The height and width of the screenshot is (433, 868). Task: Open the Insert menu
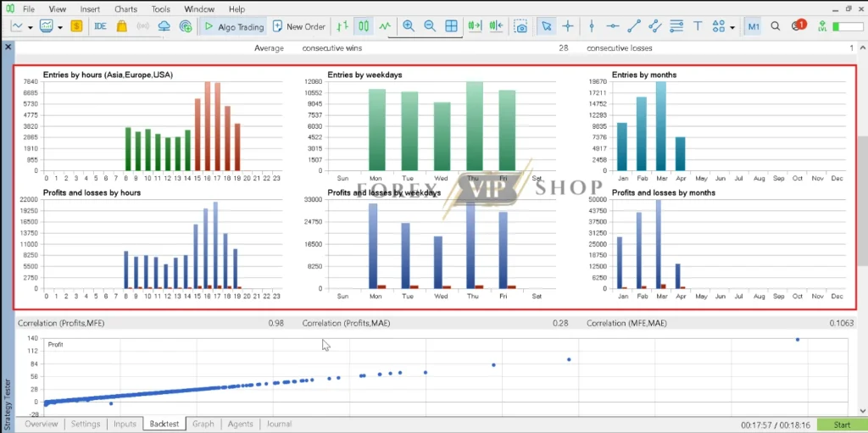click(x=90, y=8)
